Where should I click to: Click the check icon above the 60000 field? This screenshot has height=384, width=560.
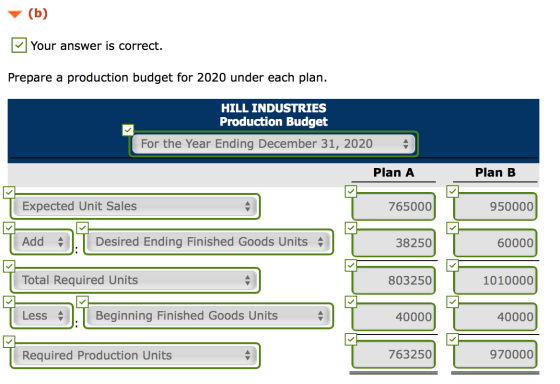pos(452,228)
